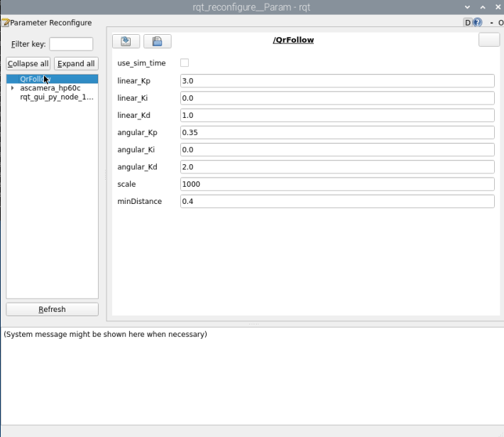Click the system message text area
The width and height of the screenshot is (504, 437).
252,376
